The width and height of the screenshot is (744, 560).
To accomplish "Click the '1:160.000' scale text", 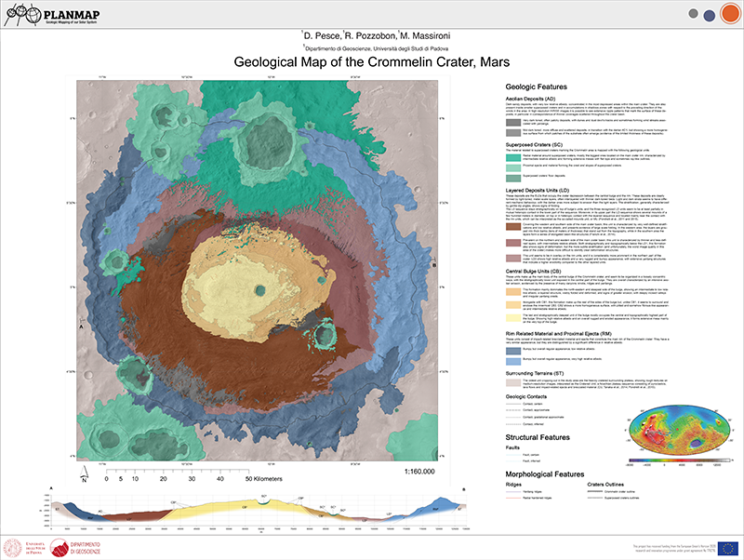I will (419, 472).
